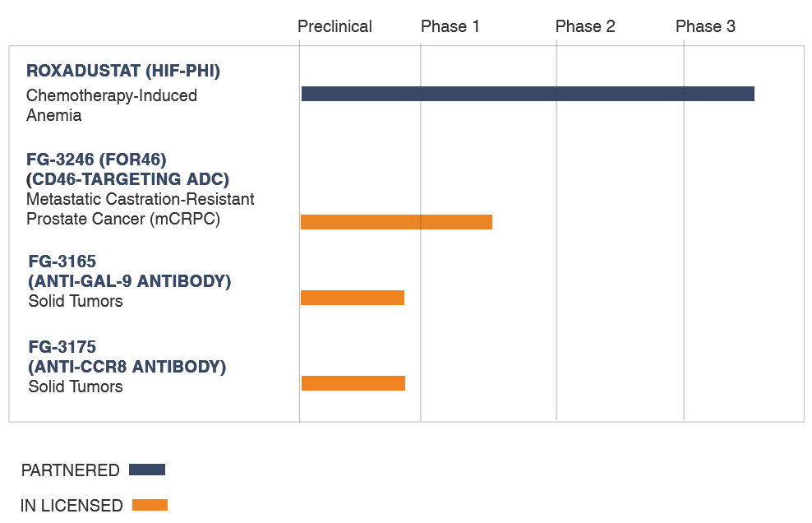Screen dimensions: 812x523
Task: Click the FG-3246 (FOR46) heading
Action: click(96, 160)
